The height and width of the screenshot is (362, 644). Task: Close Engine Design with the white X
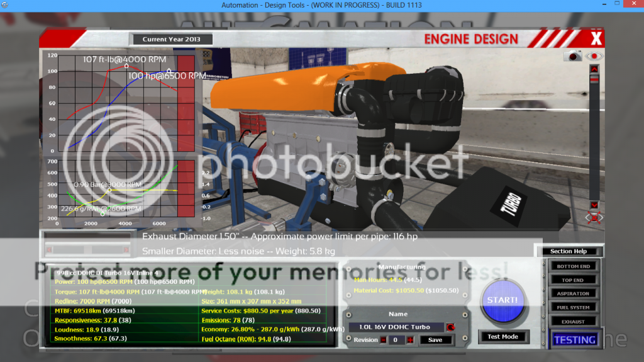click(x=596, y=38)
